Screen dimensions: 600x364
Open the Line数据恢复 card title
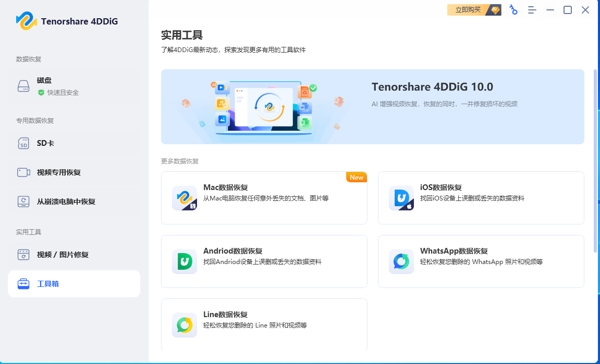pos(225,315)
